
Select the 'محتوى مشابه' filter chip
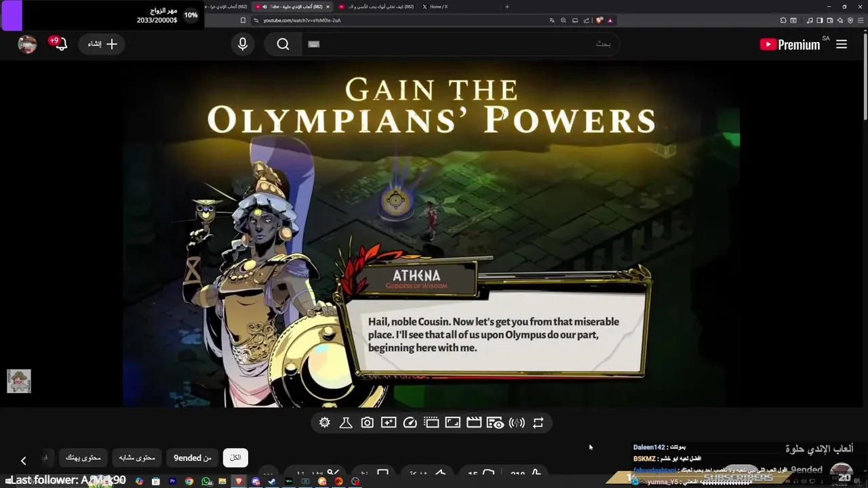click(137, 457)
